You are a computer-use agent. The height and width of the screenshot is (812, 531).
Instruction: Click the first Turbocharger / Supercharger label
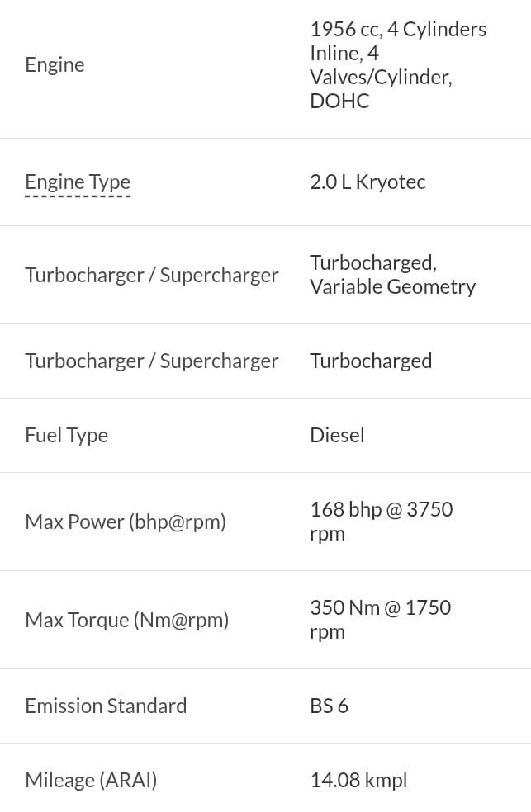pos(152,275)
